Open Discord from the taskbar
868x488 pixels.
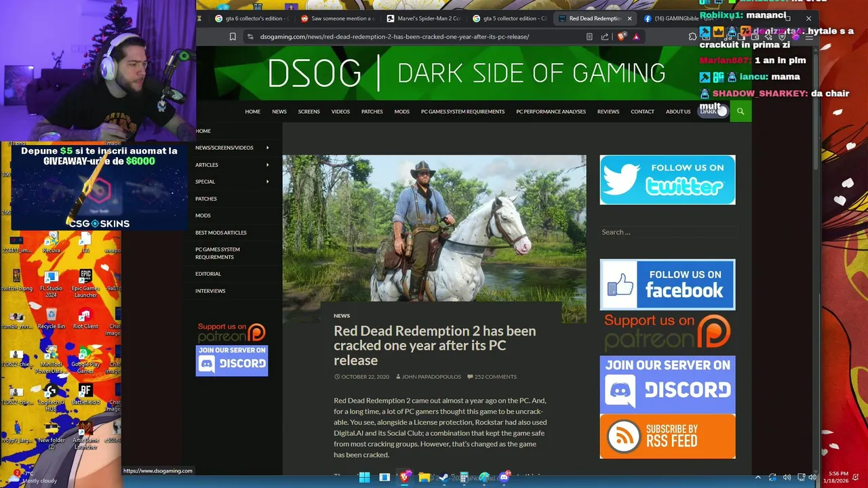point(504,477)
